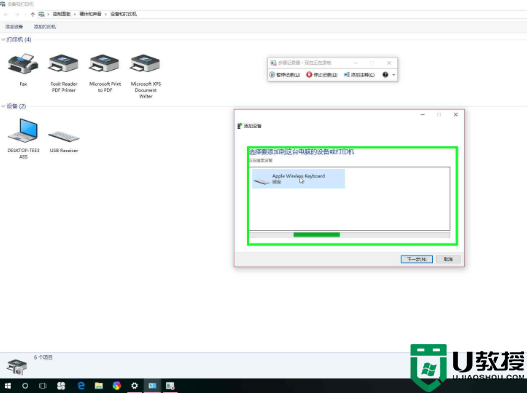Click Add a printer in toolbar
The image size is (527, 393).
[x=45, y=27]
